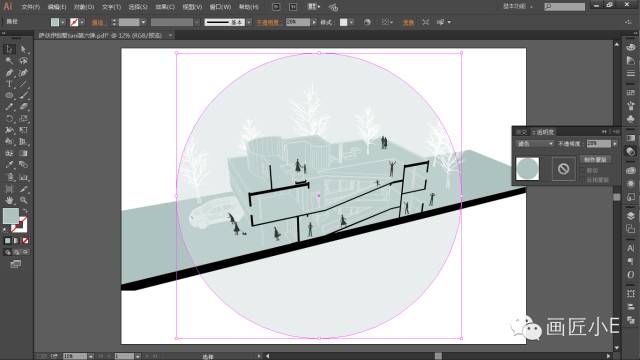Viewport: 640px width, 360px height.
Task: Select the Eyedropper tool
Action: click(9, 165)
